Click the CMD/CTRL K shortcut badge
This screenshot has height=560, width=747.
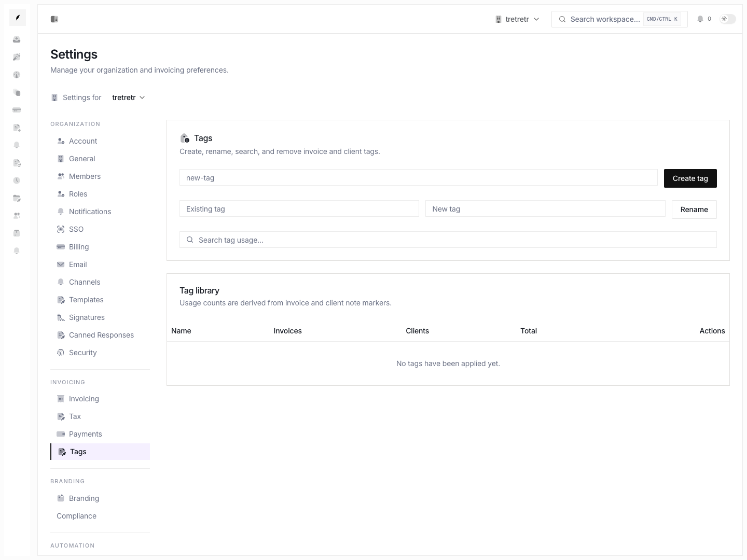pyautogui.click(x=662, y=19)
